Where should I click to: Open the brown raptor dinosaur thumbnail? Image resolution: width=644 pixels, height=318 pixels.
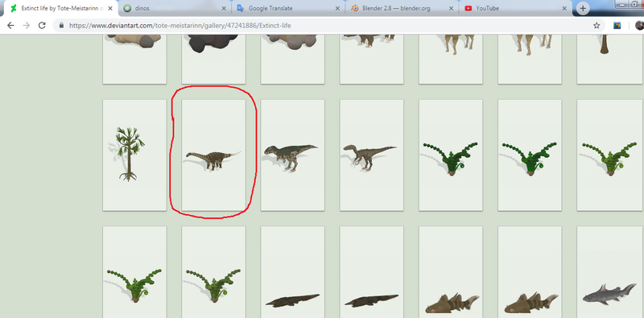[x=372, y=155]
